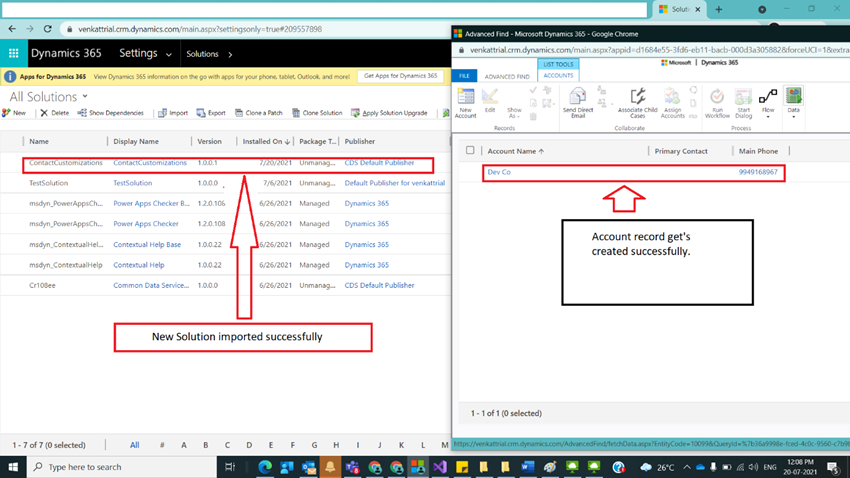Open the Data dropdown in ribbon
The height and width of the screenshot is (478, 850).
(794, 103)
